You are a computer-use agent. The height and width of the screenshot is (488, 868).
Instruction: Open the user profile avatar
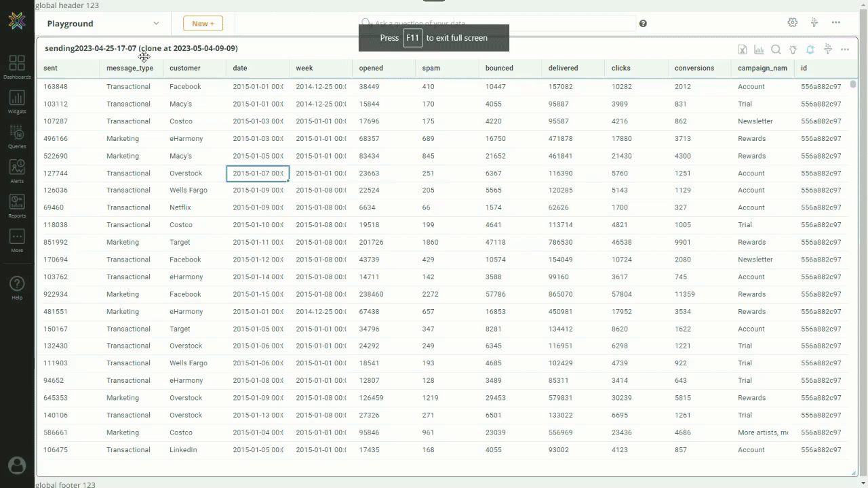17,465
